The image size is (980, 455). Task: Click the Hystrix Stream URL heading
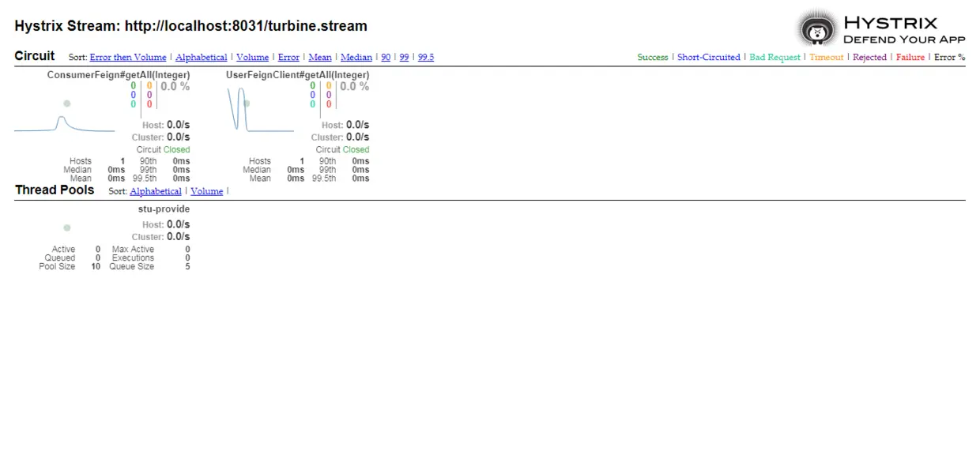190,26
